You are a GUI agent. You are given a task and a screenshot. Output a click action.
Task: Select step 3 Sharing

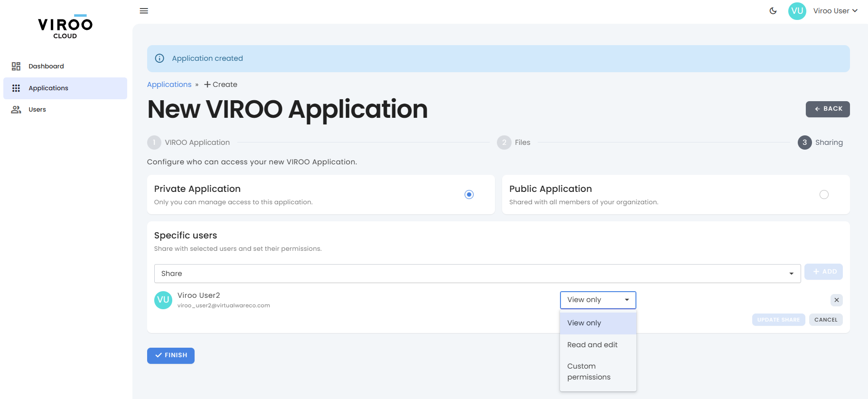tap(820, 142)
